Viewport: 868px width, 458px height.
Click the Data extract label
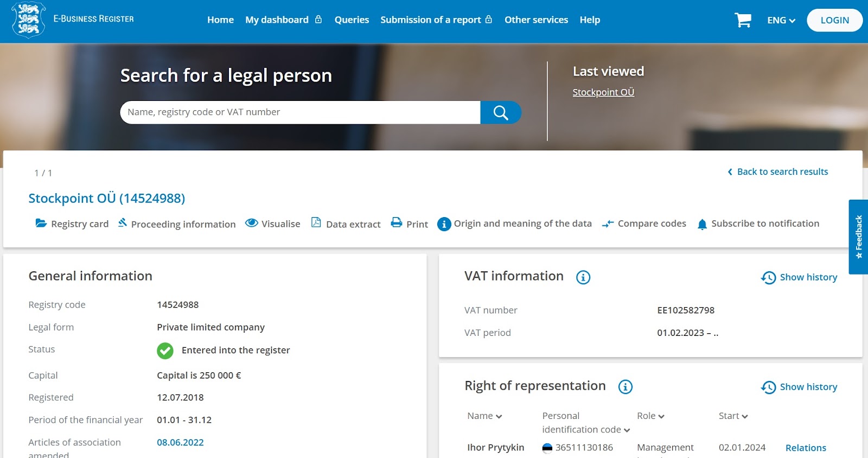coord(353,224)
